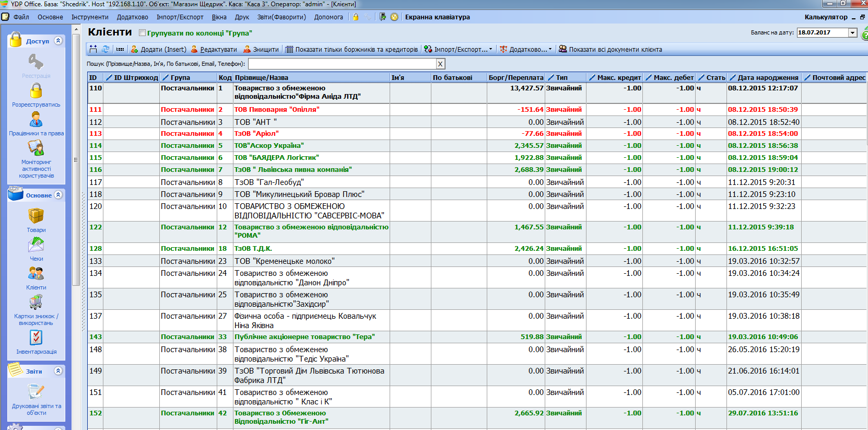This screenshot has height=430, width=868.
Task: Select row ТОВ "Микулинецький Бровар Плюс"
Action: pyautogui.click(x=477, y=194)
